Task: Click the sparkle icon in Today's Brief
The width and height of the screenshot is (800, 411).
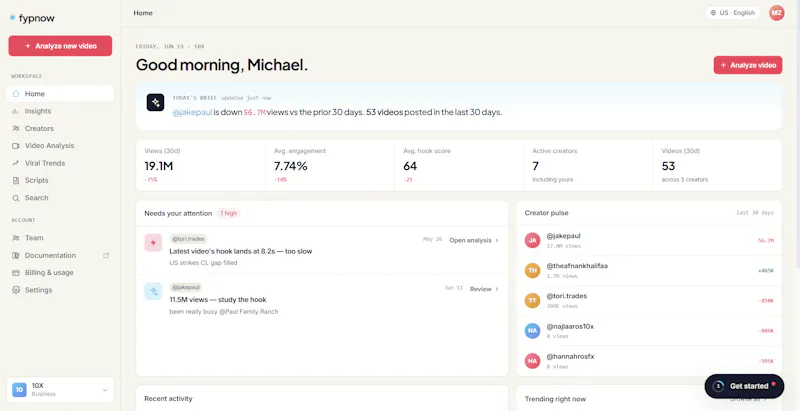Action: (156, 102)
